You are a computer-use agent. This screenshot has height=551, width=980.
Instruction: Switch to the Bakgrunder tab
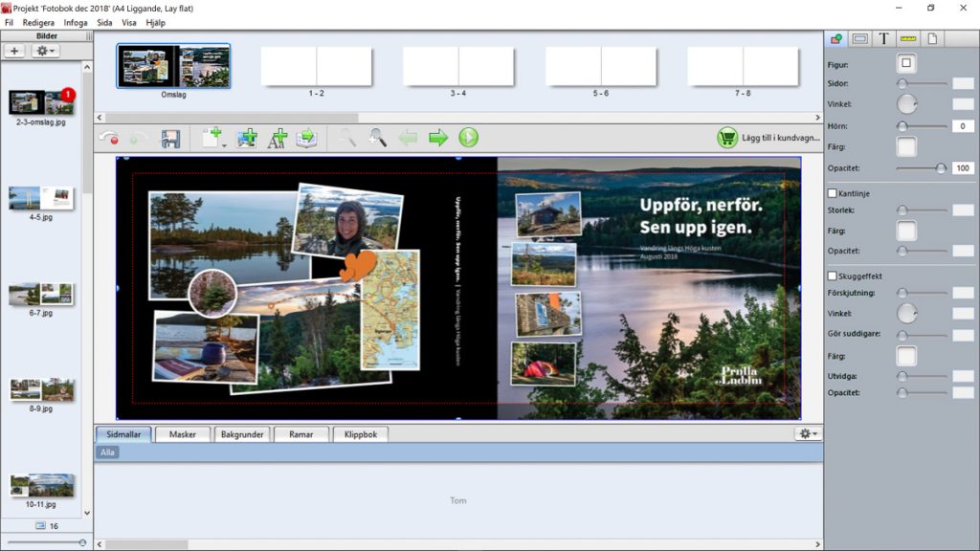point(242,434)
